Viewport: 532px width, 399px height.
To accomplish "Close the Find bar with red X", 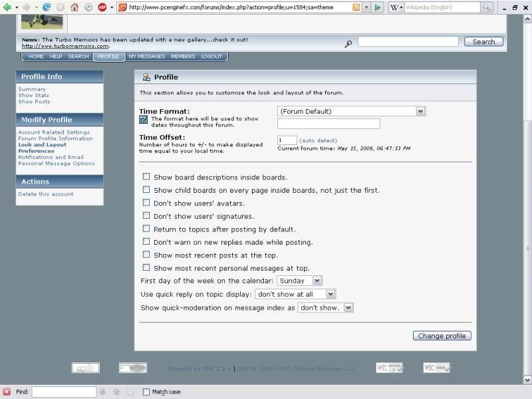I will coord(7,392).
